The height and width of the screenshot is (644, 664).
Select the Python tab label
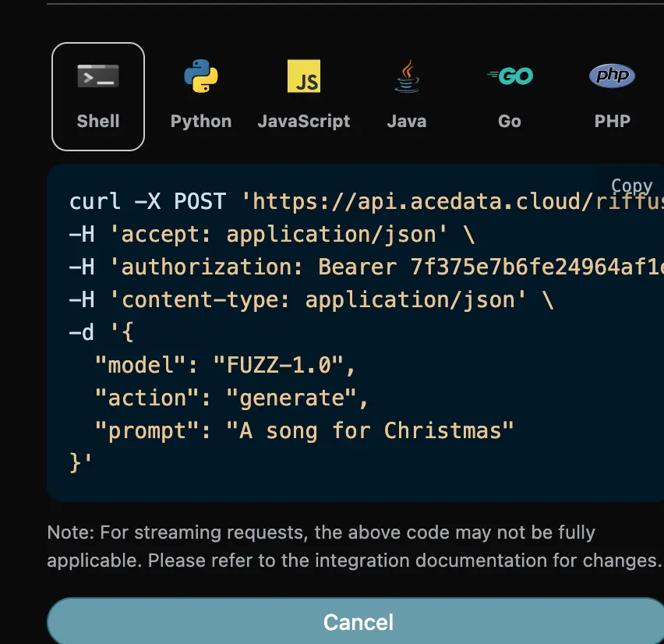201,121
